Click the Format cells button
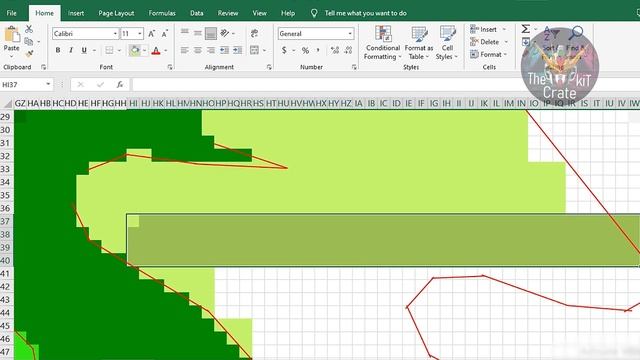Image resolution: width=640 pixels, height=360 pixels. (x=489, y=54)
